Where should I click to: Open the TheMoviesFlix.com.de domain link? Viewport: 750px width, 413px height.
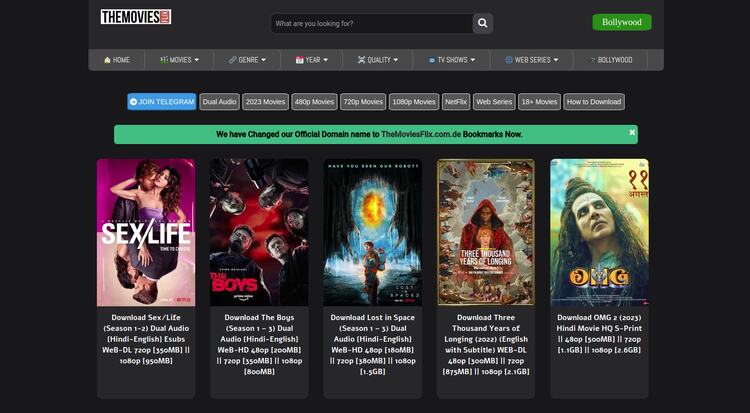(421, 134)
